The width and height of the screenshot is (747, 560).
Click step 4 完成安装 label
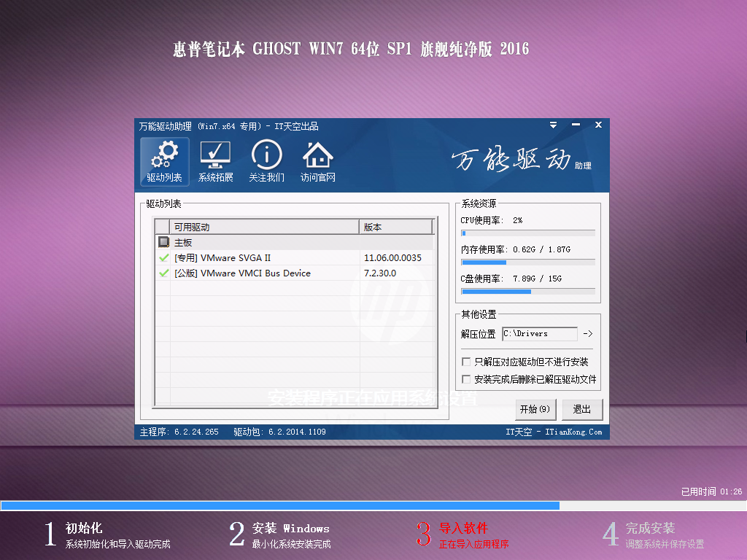(650, 528)
